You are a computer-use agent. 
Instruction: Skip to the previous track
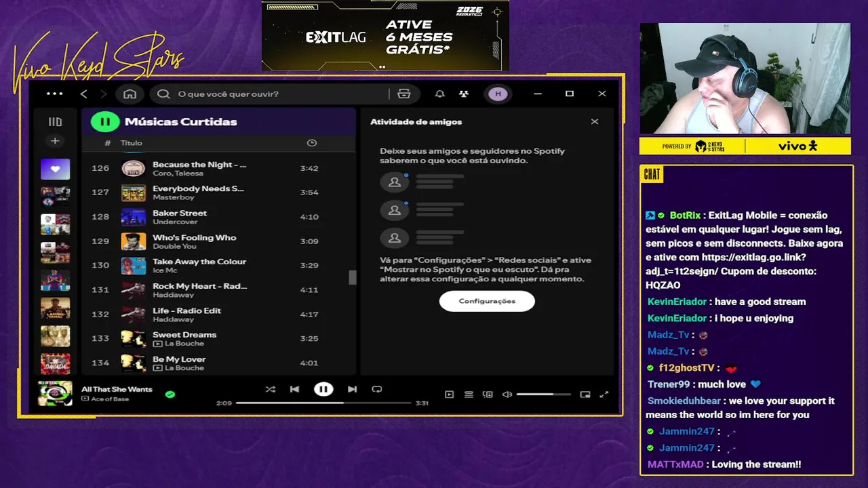[294, 389]
